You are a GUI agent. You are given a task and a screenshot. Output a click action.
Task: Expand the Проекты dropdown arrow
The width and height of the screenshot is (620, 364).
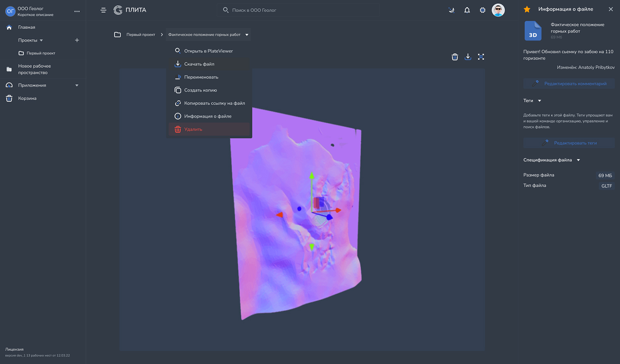point(41,40)
